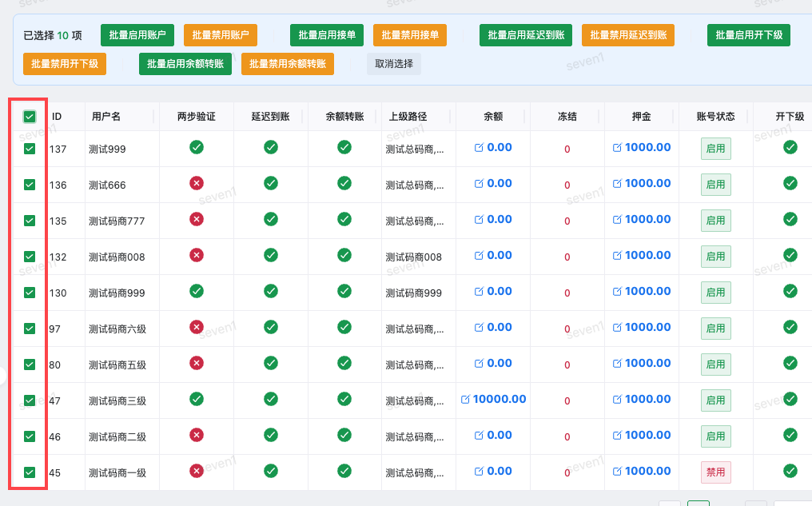812x506 pixels.
Task: Click 启用 status tag for 测试码商六级
Action: pyautogui.click(x=715, y=329)
